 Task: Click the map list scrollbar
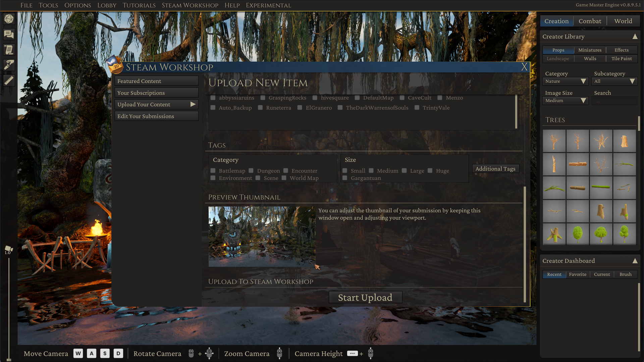516,111
